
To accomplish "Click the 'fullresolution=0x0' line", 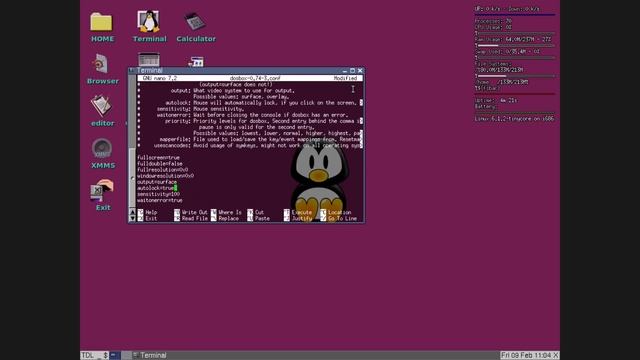I will [x=162, y=170].
